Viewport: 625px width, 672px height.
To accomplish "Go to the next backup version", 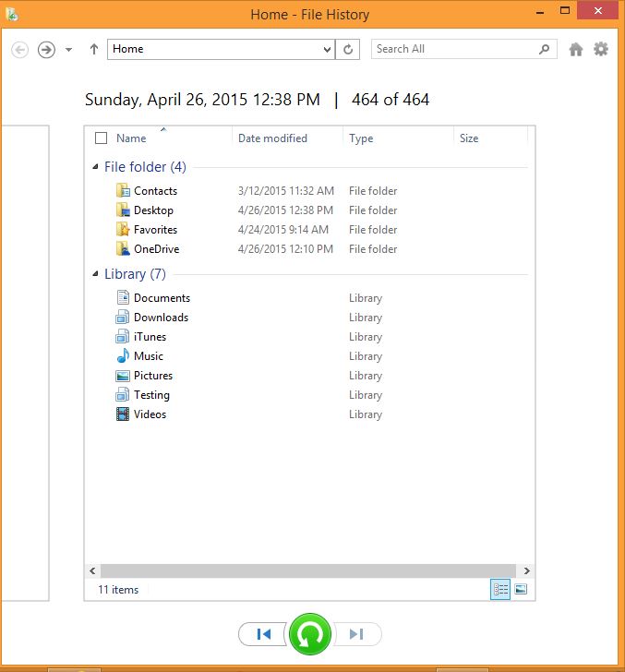I will pyautogui.click(x=357, y=634).
